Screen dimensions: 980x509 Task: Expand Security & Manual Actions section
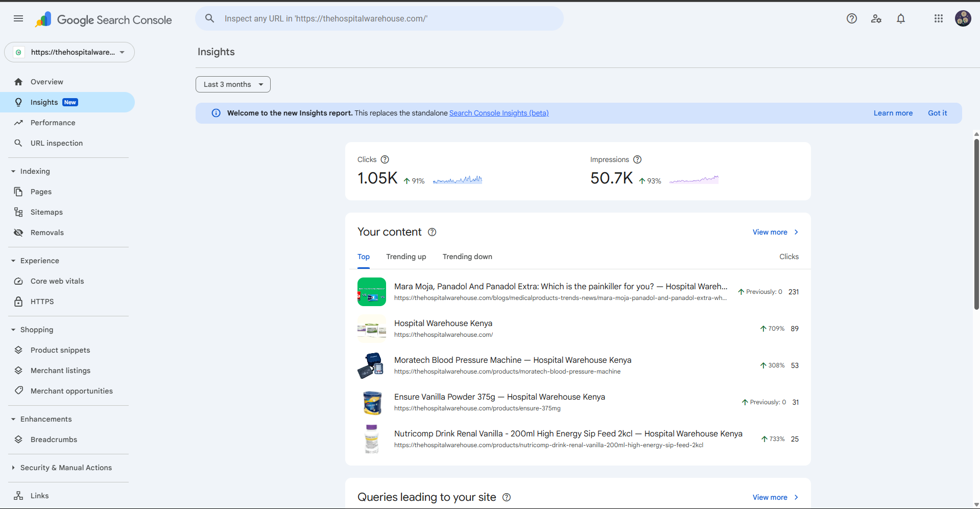(x=13, y=468)
